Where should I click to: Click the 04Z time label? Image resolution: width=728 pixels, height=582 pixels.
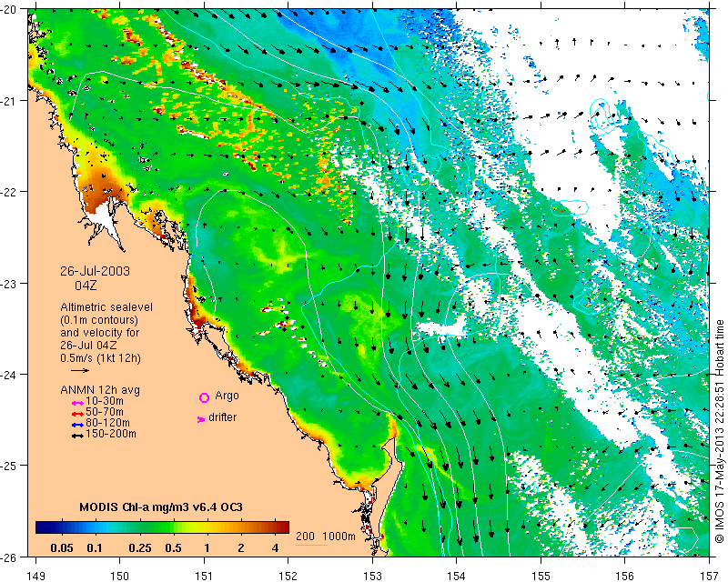pyautogui.click(x=86, y=286)
